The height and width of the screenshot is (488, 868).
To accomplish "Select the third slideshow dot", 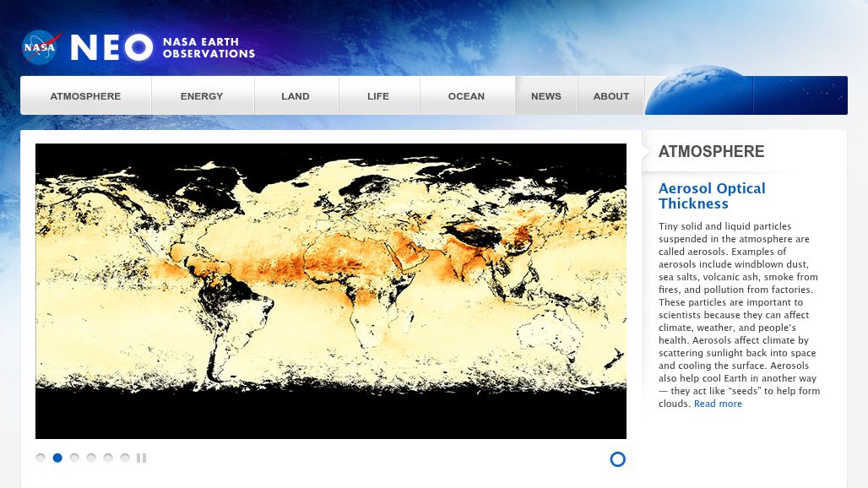I will pos(74,458).
